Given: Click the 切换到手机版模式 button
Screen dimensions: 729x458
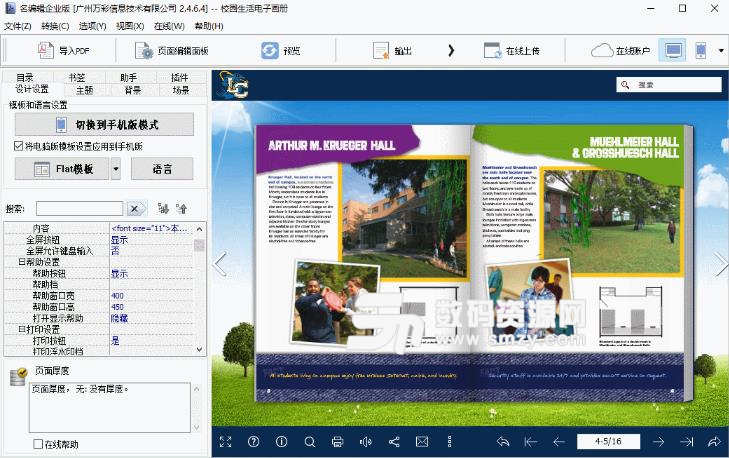Looking at the screenshot, I should tap(104, 124).
